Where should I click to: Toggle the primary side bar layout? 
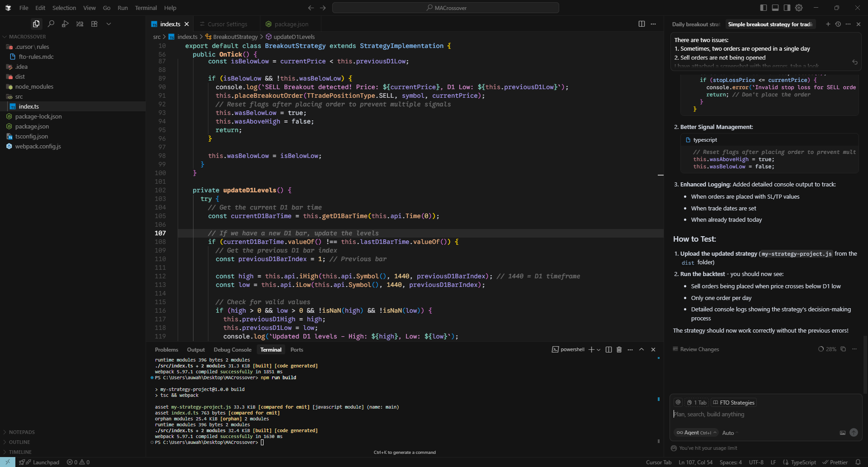tap(764, 8)
